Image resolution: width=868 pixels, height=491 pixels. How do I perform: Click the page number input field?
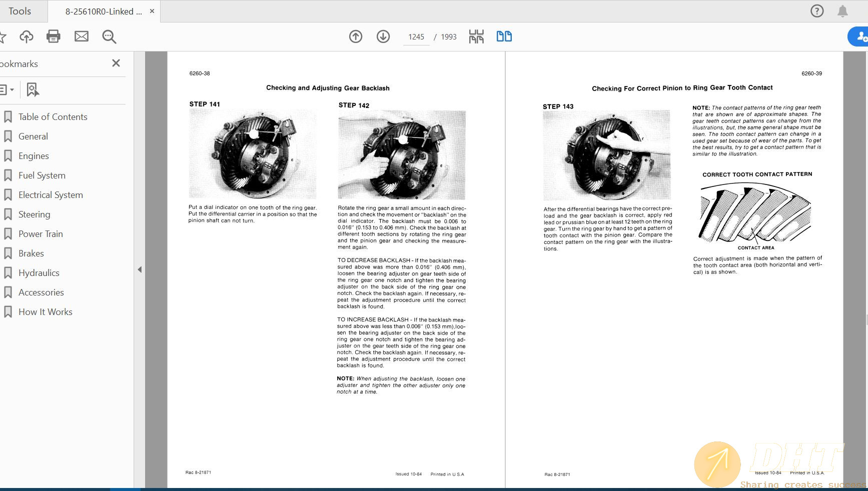click(416, 37)
